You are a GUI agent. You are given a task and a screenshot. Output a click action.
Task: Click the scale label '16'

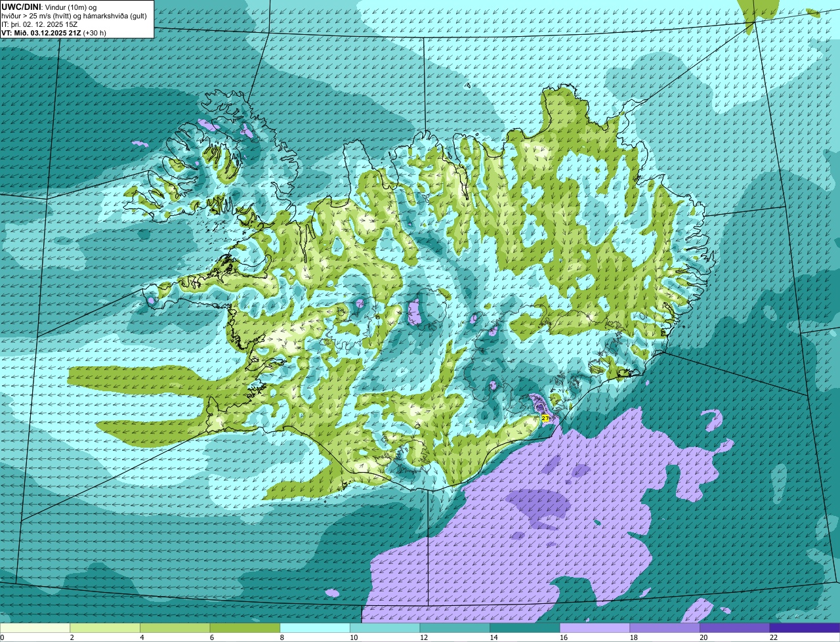click(563, 637)
